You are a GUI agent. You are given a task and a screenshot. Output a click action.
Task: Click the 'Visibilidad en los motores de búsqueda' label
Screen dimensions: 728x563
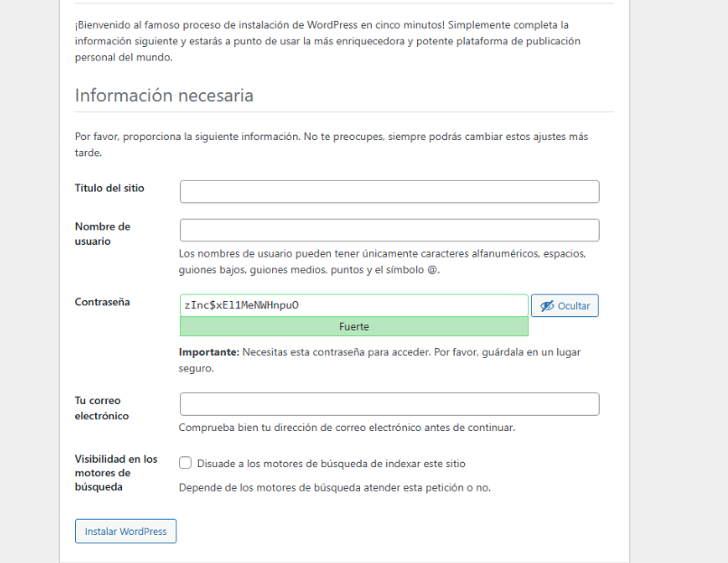[x=116, y=473]
